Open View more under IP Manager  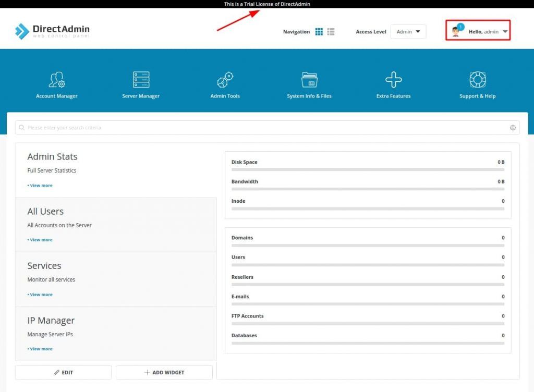tap(40, 349)
